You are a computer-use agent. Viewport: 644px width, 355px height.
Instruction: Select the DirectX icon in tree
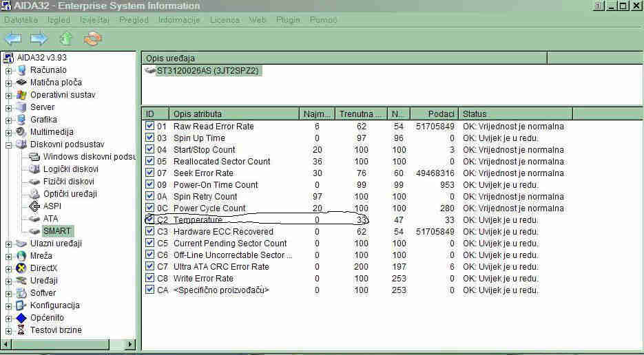coord(21,268)
